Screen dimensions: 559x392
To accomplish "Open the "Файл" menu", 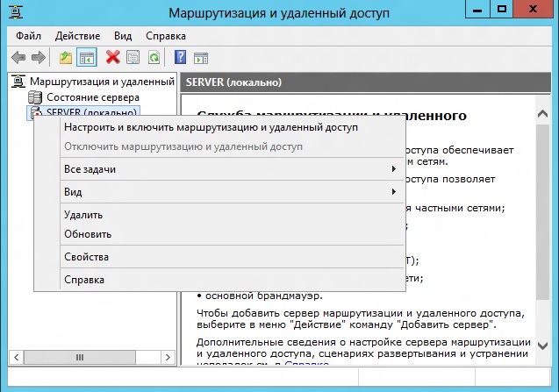I will point(28,36).
